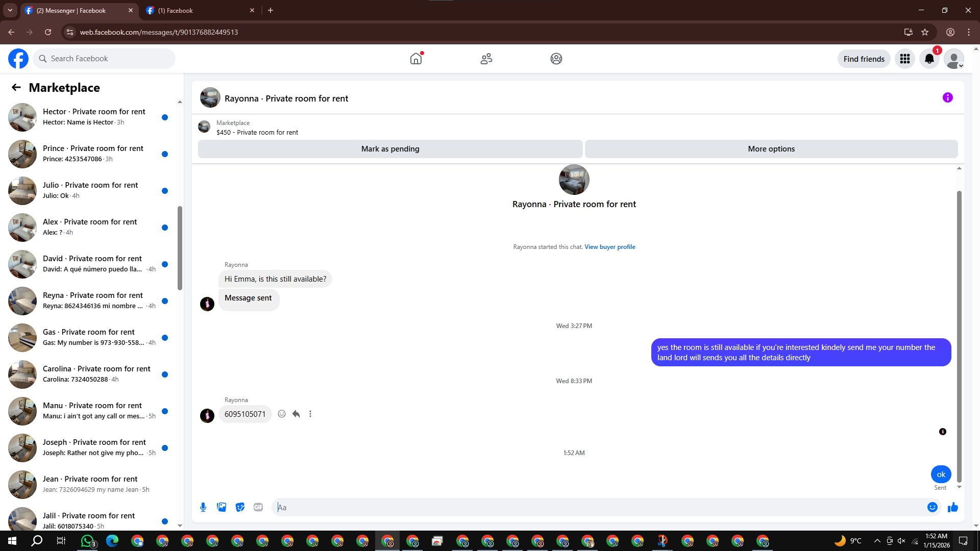Open Windows Start menu
Image resolution: width=980 pixels, height=551 pixels.
tap(12, 541)
